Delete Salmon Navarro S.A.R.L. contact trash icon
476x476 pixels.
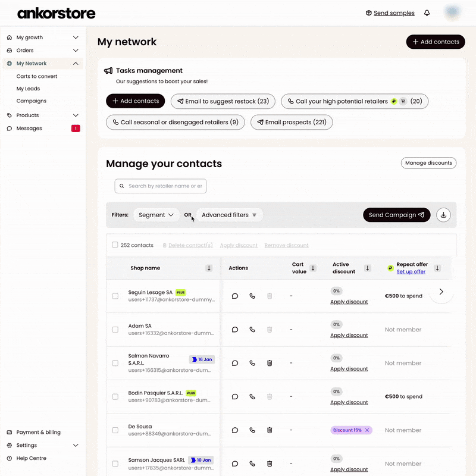click(270, 363)
